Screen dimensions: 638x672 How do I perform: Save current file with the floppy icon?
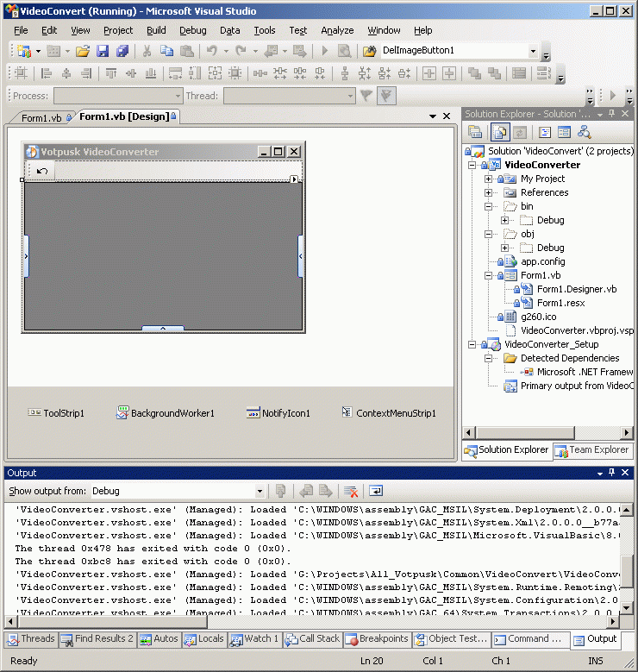[x=103, y=52]
